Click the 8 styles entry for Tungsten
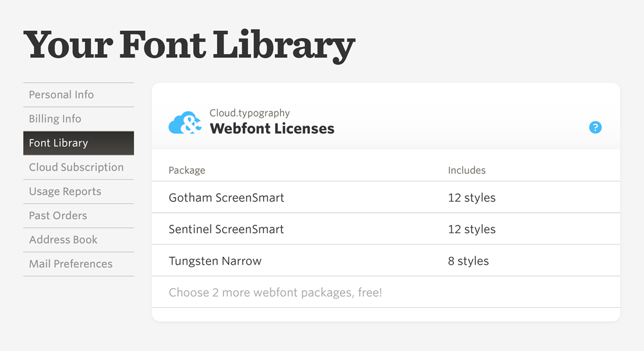The height and width of the screenshot is (351, 644). coord(468,261)
